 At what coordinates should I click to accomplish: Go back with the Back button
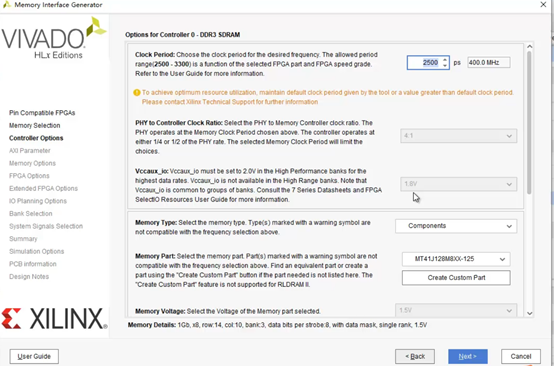click(415, 356)
